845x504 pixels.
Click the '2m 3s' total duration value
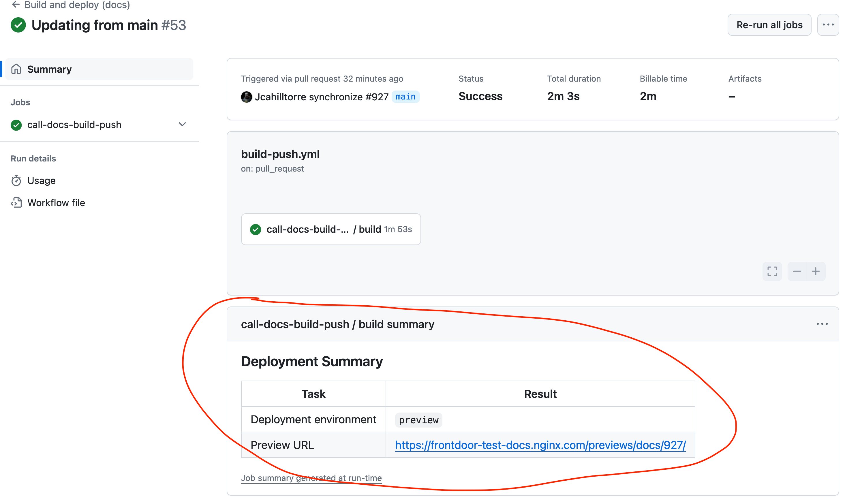[564, 97]
